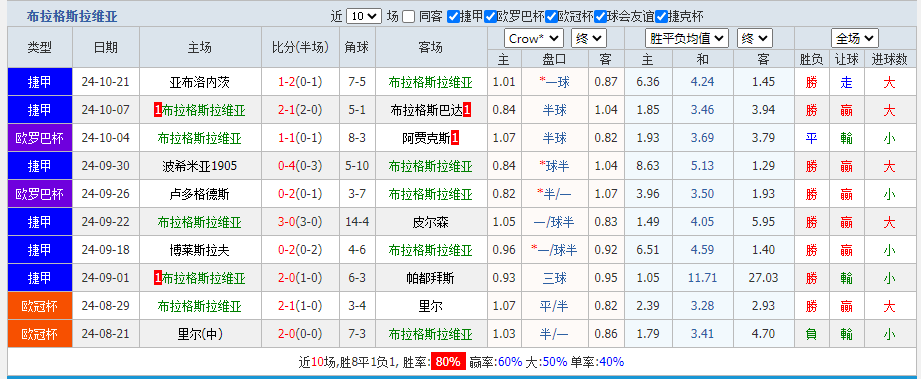Screen dimensions: 921x379
Task: Uncheck the 捷甲 league filter
Action: (x=453, y=16)
